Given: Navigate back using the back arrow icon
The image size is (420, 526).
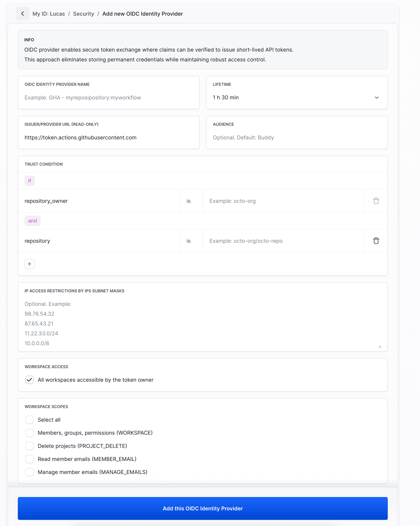Looking at the screenshot, I should click(x=23, y=14).
